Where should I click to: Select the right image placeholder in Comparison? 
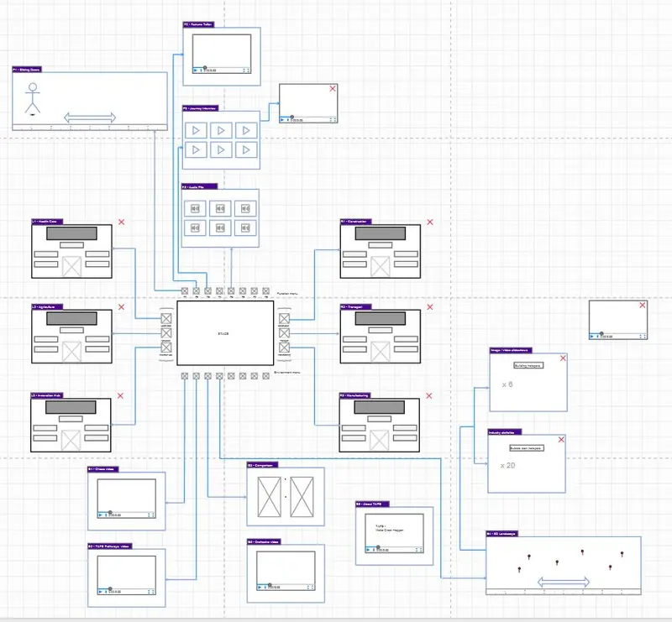(302, 497)
